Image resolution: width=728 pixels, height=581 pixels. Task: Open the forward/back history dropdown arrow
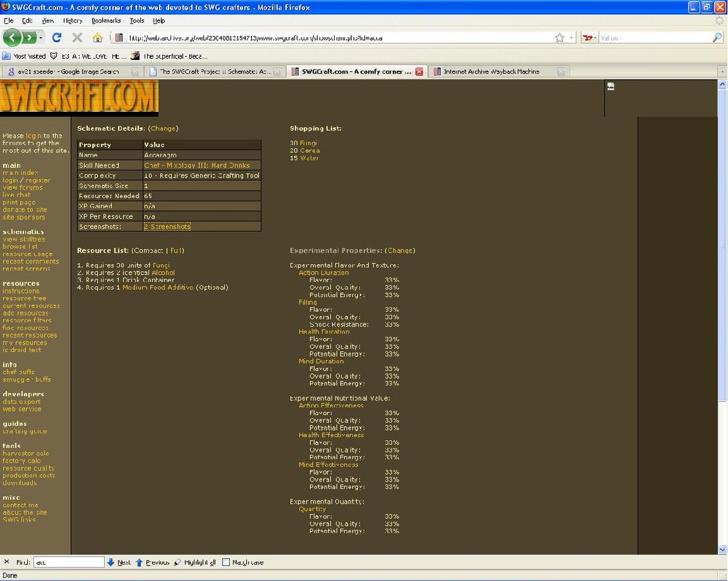[41, 38]
